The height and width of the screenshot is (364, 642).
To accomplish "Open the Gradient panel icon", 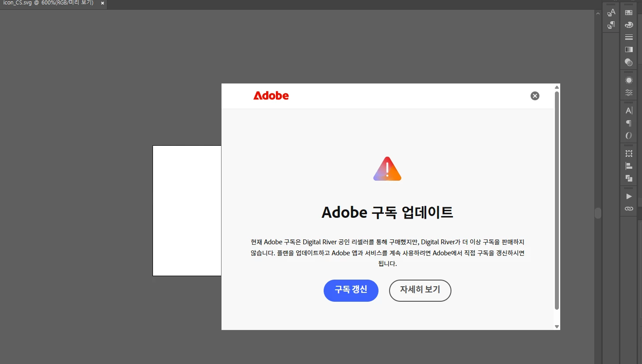I will (628, 49).
